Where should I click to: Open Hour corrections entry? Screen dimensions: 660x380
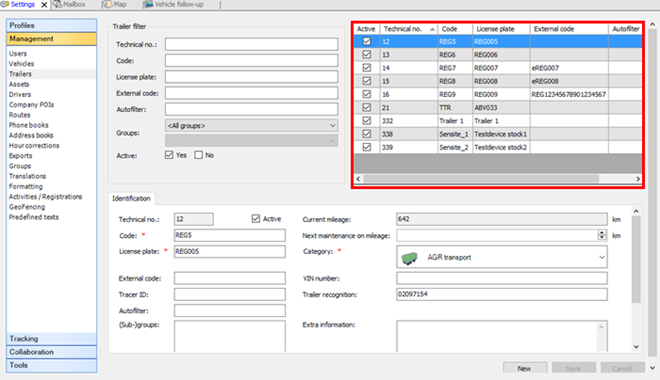34,146
